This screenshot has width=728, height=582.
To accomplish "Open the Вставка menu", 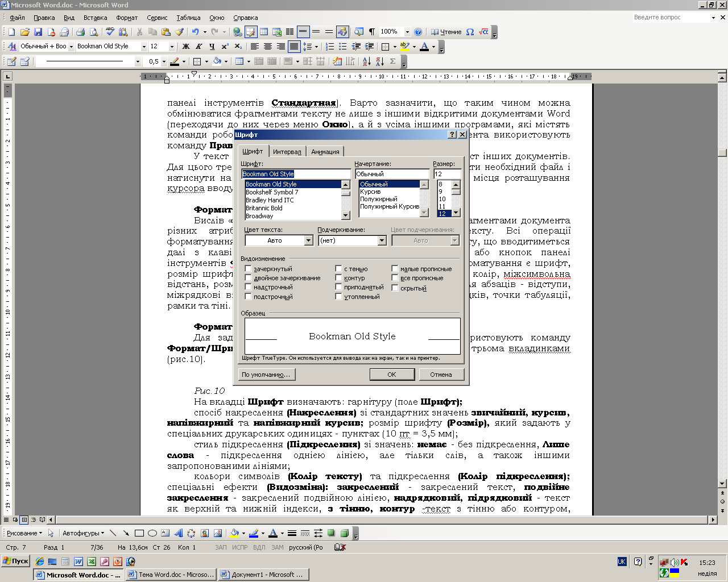I will coord(95,18).
